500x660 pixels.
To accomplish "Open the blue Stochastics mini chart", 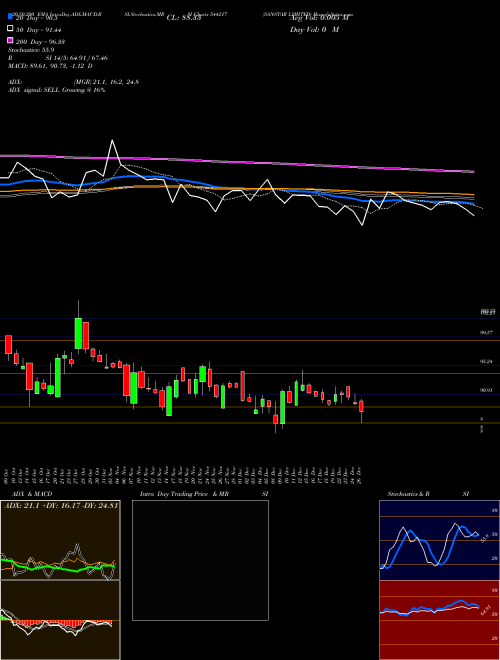I will point(439,540).
